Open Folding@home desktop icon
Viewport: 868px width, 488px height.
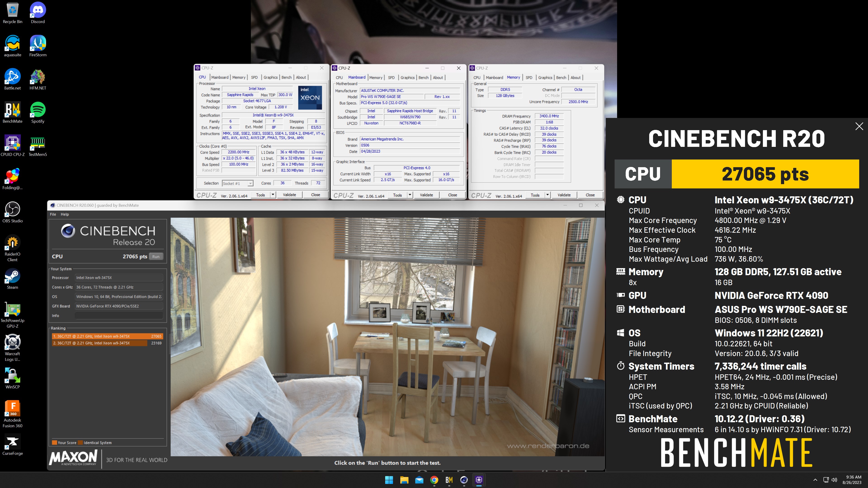click(x=12, y=179)
